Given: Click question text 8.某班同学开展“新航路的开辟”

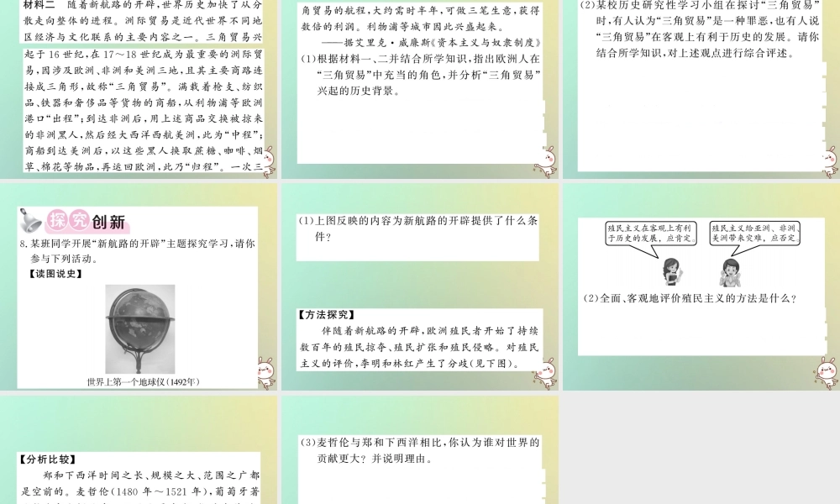Looking at the screenshot, I should 137,250.
